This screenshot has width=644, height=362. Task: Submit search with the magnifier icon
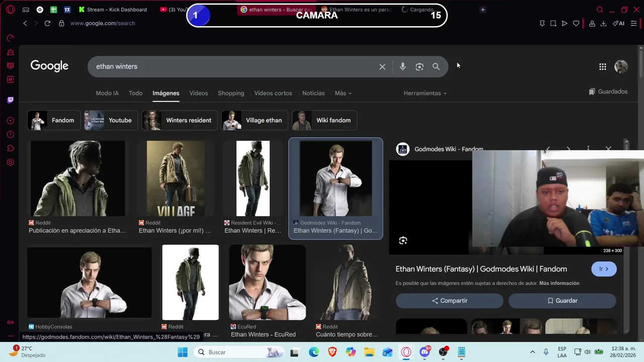click(x=436, y=66)
